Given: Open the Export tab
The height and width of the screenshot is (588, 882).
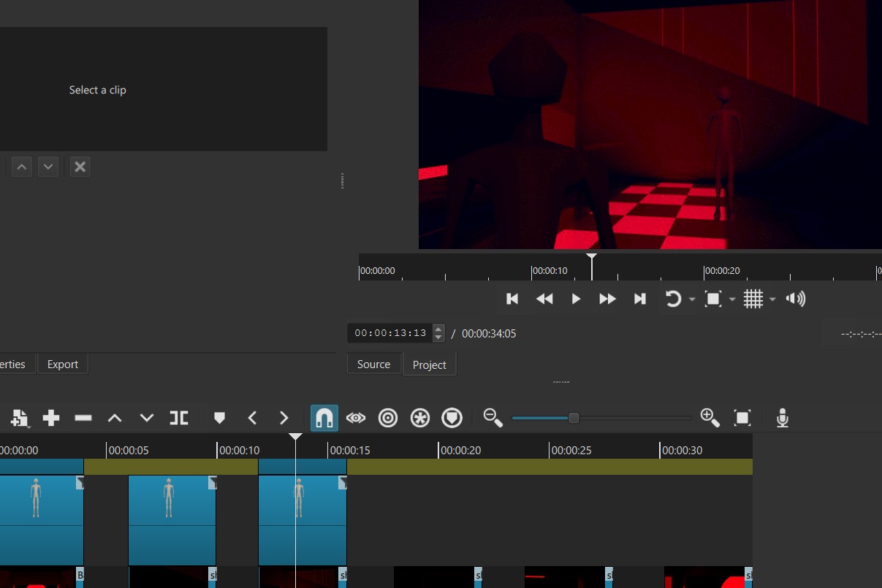Looking at the screenshot, I should coord(63,364).
